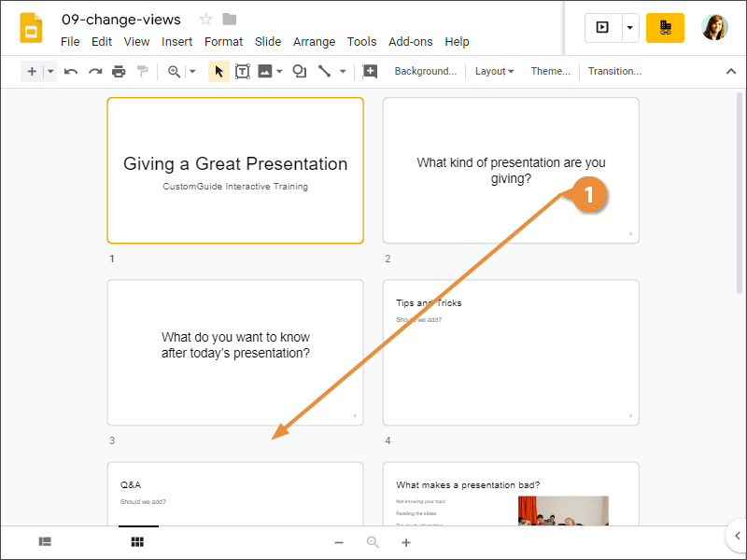Image resolution: width=747 pixels, height=560 pixels.
Task: Open the Arrange menu
Action: 314,41
